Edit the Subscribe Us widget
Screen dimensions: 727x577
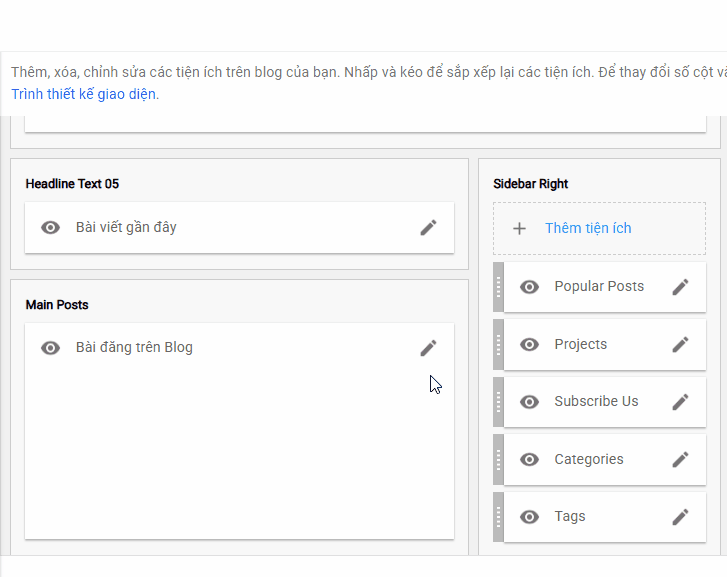coord(680,402)
